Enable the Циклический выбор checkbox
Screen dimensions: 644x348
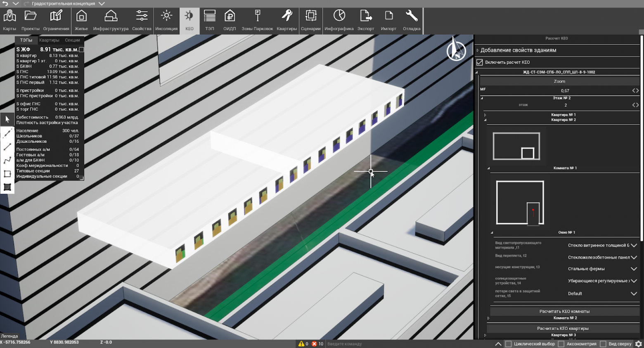509,344
